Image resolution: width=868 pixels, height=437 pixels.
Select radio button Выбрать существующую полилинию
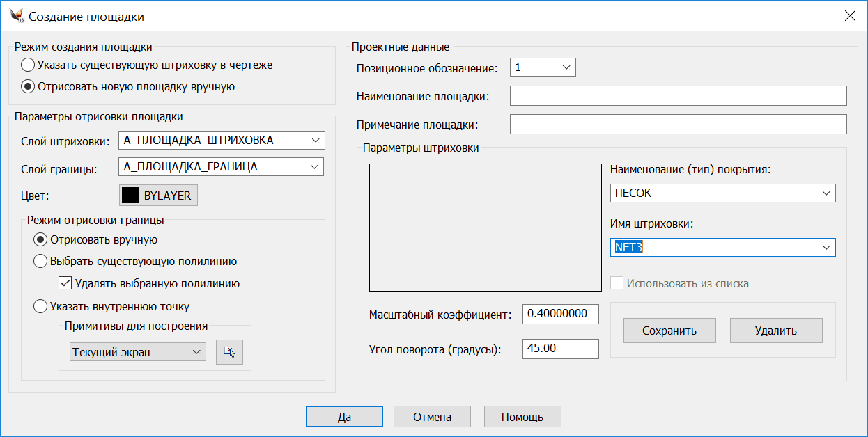pos(40,261)
